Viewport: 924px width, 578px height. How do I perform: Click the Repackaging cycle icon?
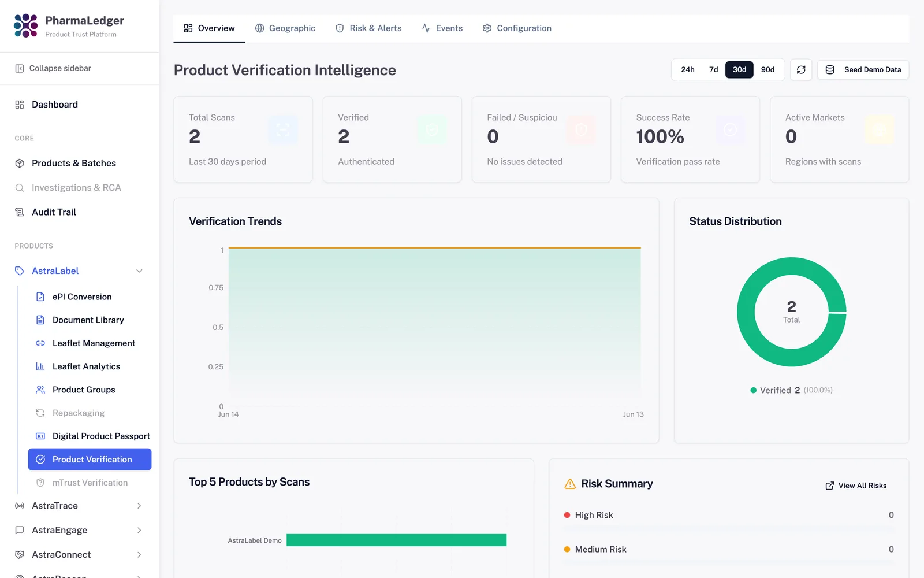click(40, 413)
